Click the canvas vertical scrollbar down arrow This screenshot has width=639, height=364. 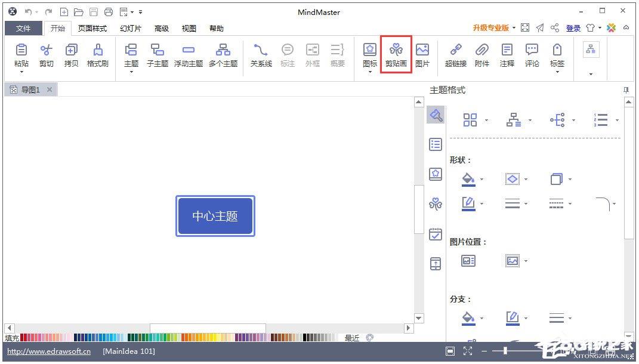418,318
